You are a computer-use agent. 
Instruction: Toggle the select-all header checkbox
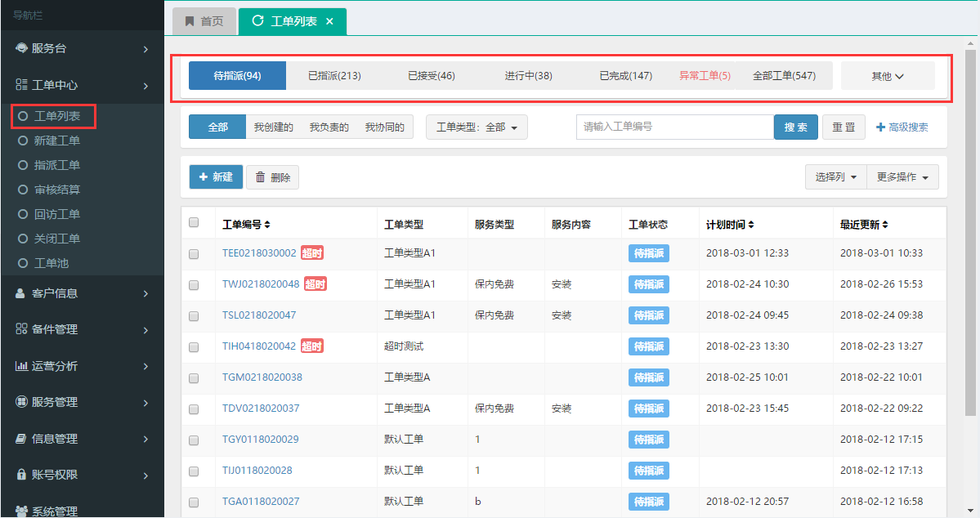point(194,222)
